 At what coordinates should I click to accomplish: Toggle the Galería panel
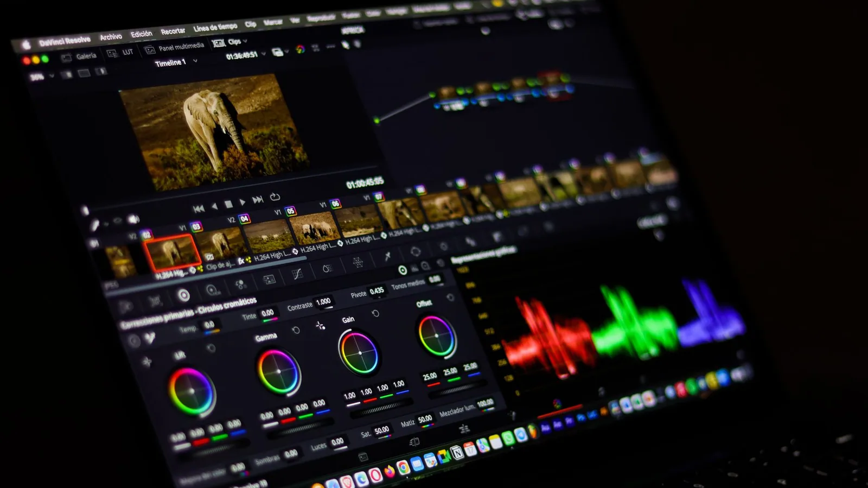79,56
